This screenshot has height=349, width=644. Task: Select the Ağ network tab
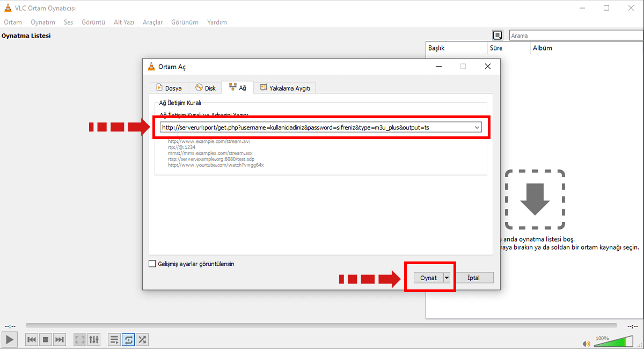pos(237,88)
